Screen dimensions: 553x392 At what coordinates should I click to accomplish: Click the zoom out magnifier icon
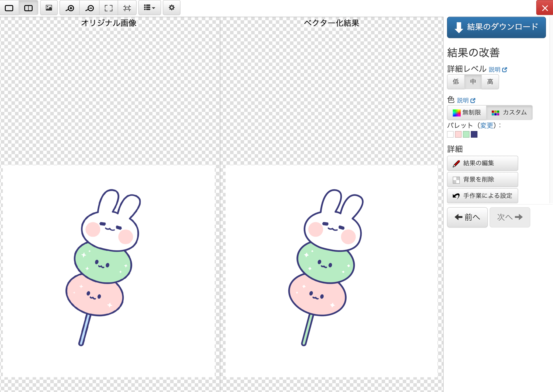pyautogui.click(x=90, y=8)
